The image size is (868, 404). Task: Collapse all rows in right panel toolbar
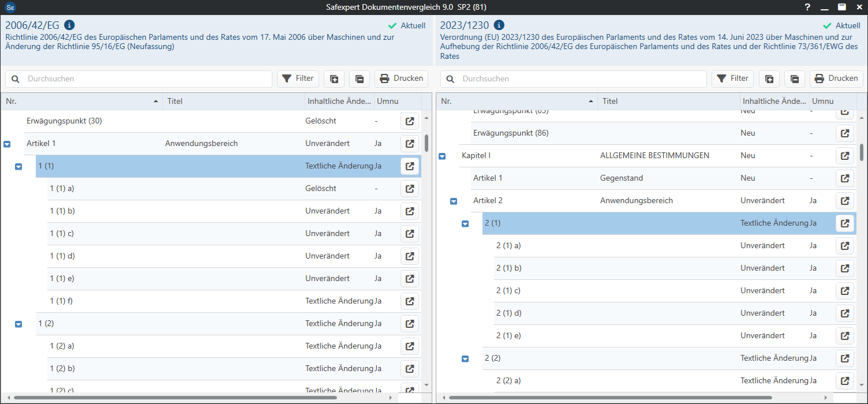[x=795, y=79]
